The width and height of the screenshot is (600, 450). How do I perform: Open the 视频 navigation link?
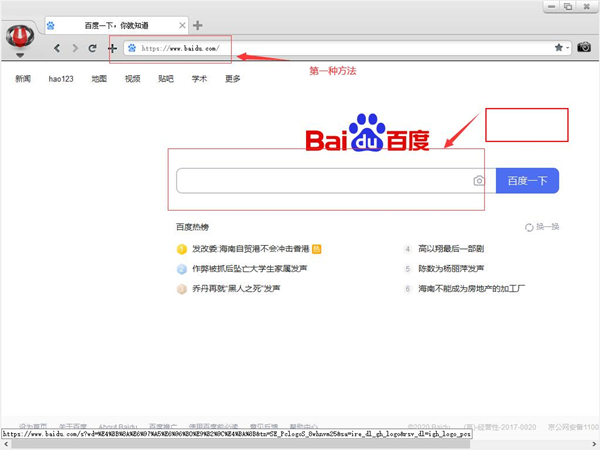132,79
